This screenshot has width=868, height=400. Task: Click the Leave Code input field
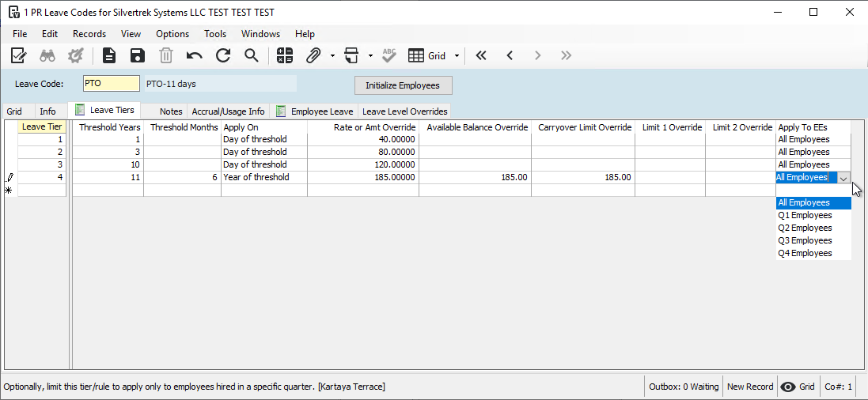coord(112,84)
